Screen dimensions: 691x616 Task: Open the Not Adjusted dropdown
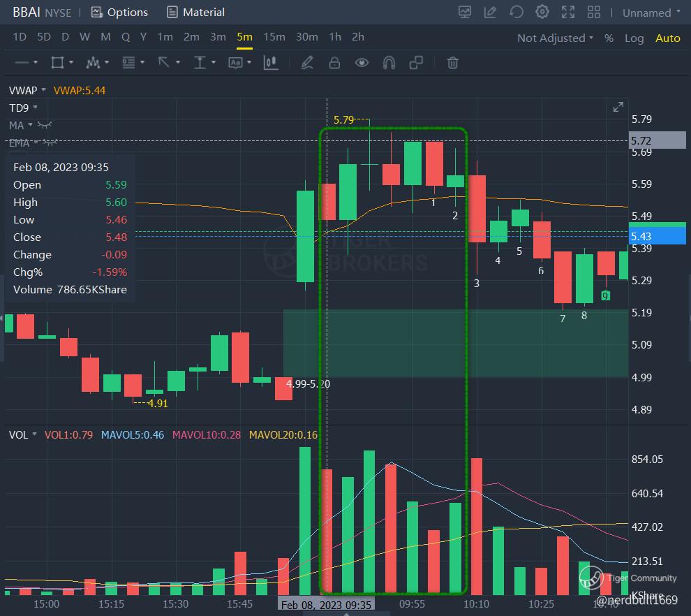tap(555, 38)
